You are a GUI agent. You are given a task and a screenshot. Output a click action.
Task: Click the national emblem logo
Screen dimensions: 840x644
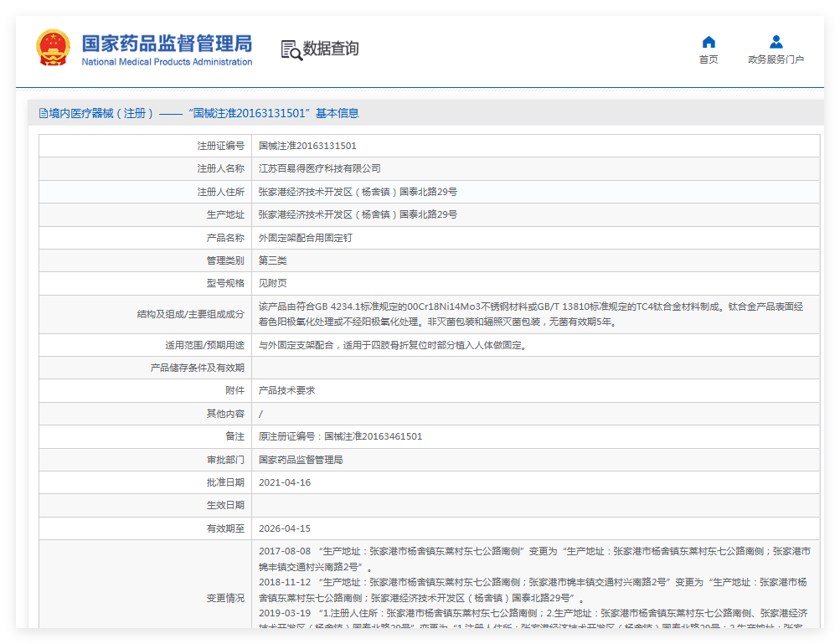(x=53, y=48)
